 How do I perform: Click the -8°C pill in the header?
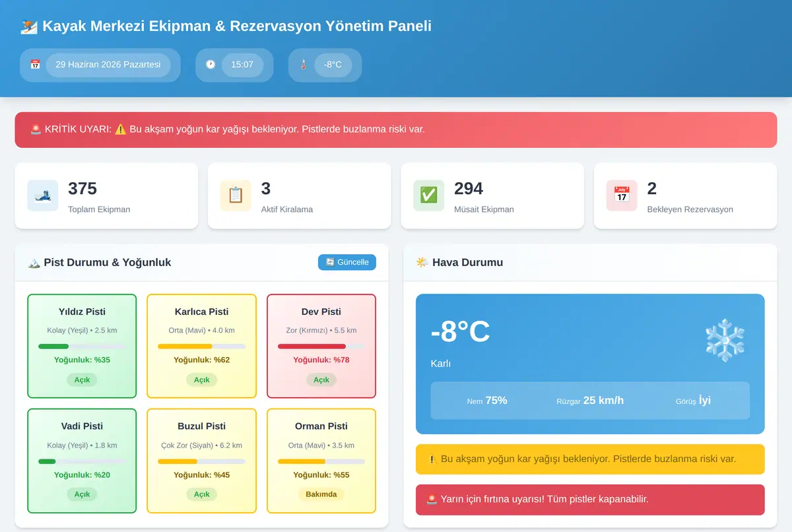pyautogui.click(x=333, y=65)
